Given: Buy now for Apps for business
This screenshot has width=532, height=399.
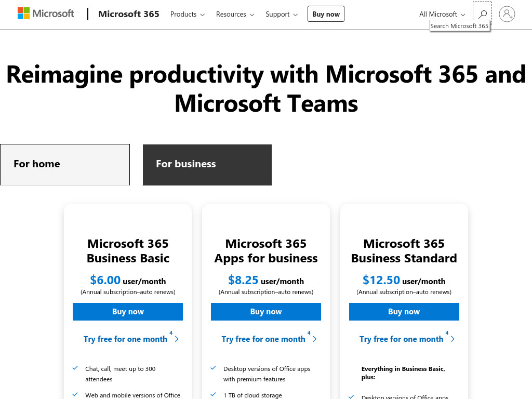Looking at the screenshot, I should [265, 312].
